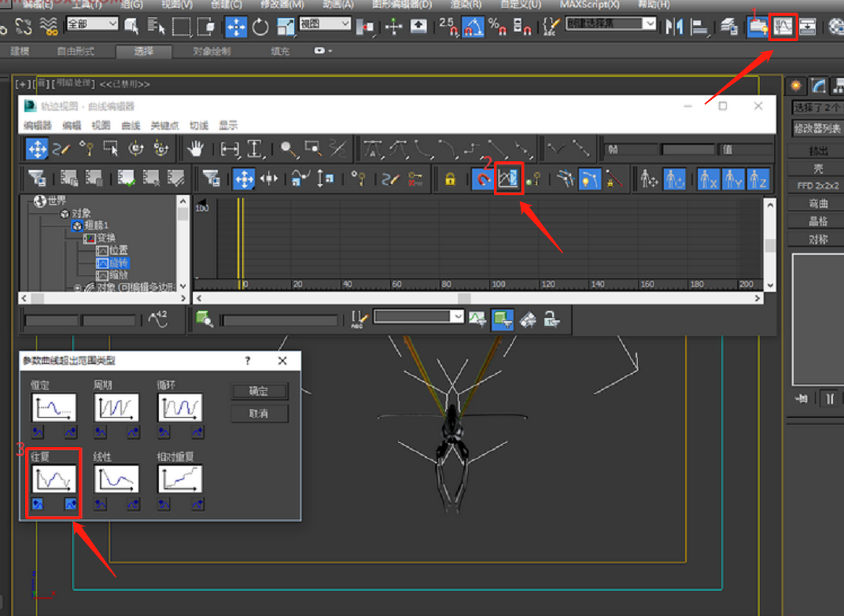Open the 曲线 menu in Curve Editor
The width and height of the screenshot is (844, 616).
click(131, 125)
